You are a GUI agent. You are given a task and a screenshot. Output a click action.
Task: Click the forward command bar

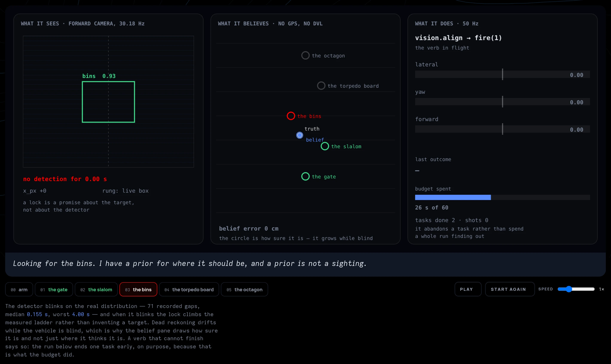[x=502, y=129]
